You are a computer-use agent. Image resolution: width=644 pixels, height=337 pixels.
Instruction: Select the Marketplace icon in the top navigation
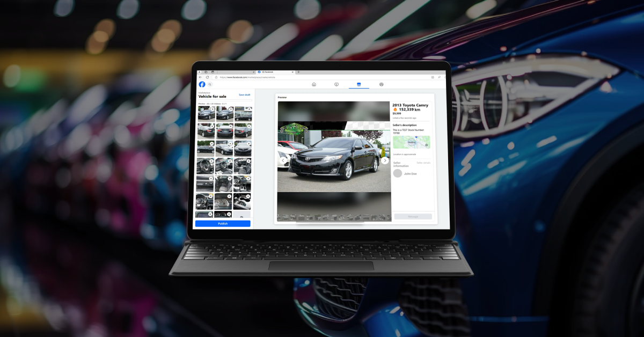coord(359,84)
